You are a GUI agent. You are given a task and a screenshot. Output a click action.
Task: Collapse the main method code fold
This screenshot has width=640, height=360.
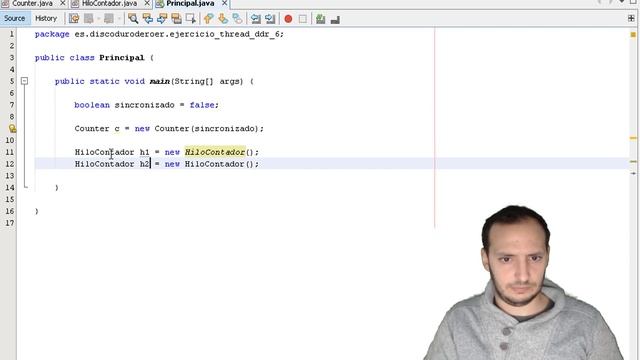(24, 81)
